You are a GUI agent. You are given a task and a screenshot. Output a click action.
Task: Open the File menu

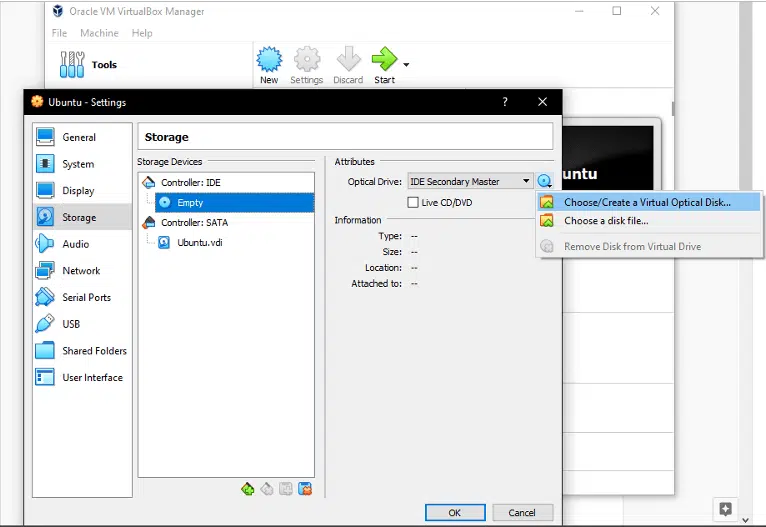[59, 33]
